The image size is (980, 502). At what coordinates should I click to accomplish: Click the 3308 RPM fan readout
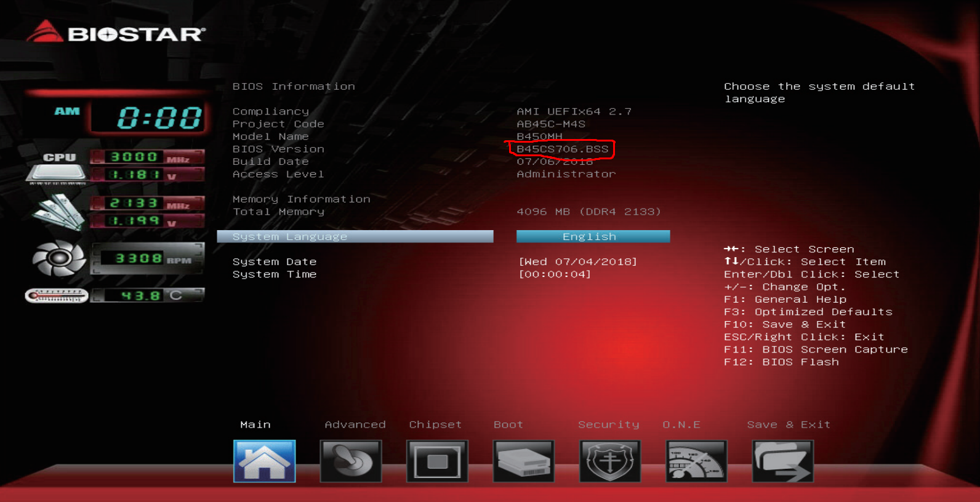pos(148,259)
